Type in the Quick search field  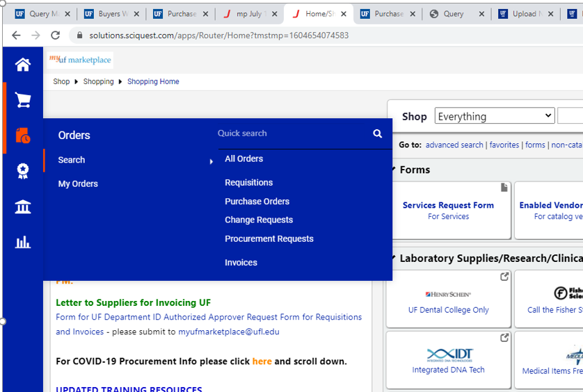292,133
